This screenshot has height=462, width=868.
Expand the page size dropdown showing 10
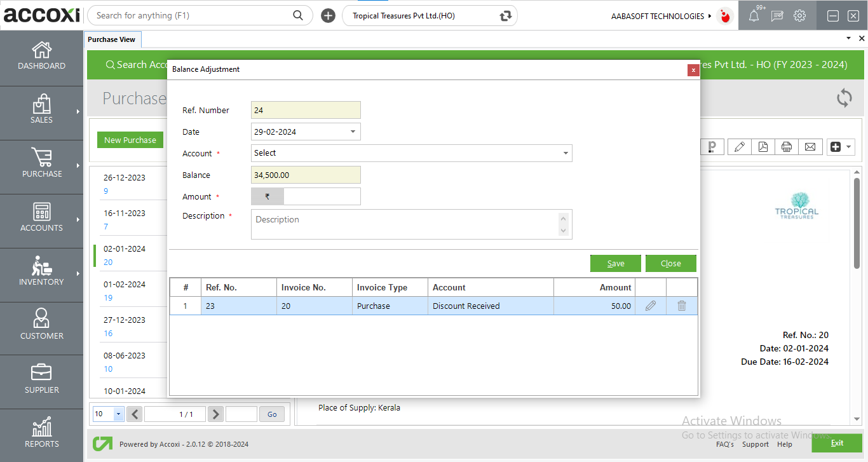pos(118,414)
